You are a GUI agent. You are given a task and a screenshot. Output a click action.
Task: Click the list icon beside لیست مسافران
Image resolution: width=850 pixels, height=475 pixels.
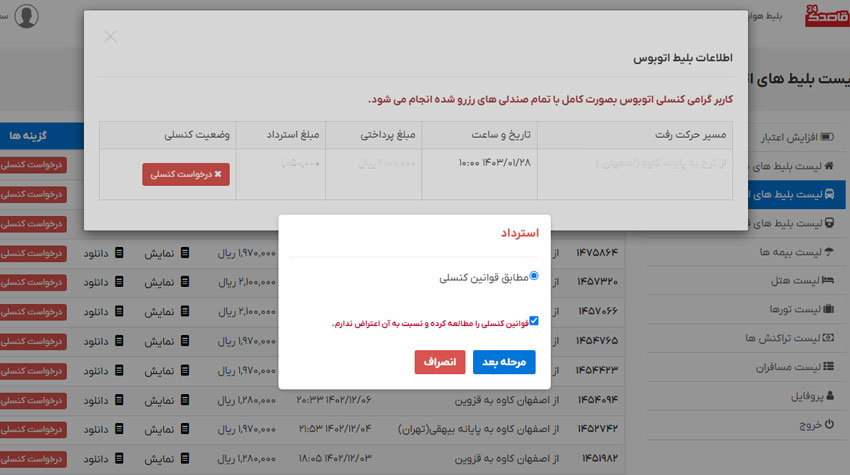828,367
